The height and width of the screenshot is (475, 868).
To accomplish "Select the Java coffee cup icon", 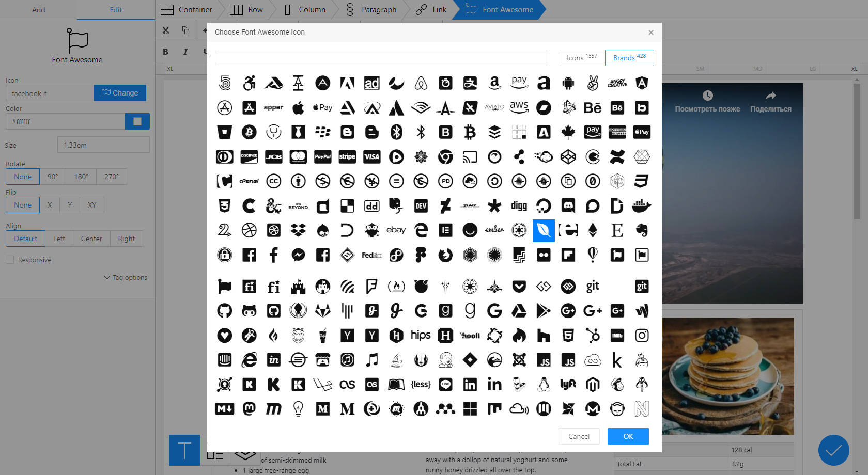I will click(x=396, y=360).
